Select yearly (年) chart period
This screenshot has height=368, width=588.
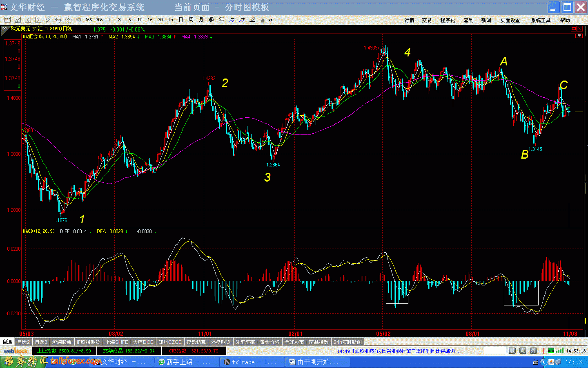coord(221,20)
